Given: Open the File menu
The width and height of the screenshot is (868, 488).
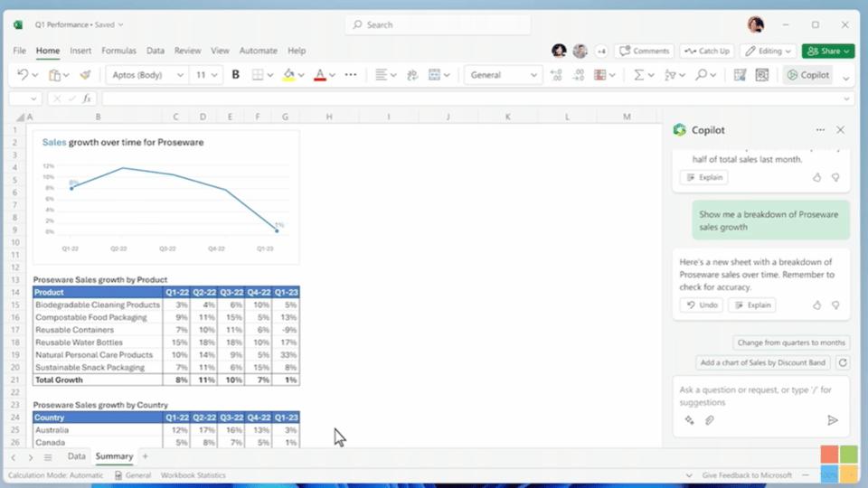Looking at the screenshot, I should [19, 51].
